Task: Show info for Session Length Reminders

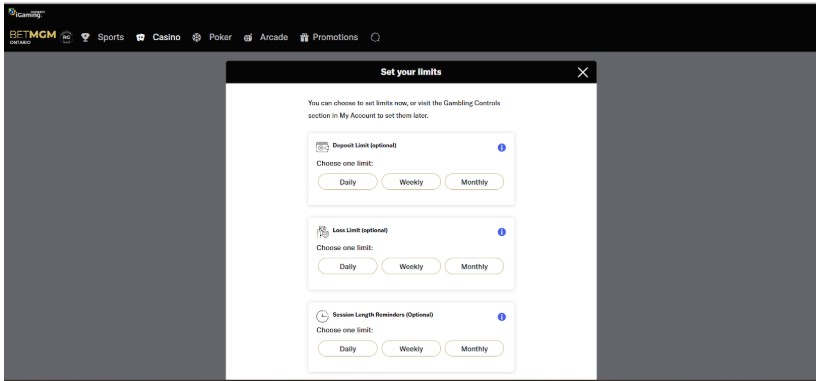Action: click(502, 316)
